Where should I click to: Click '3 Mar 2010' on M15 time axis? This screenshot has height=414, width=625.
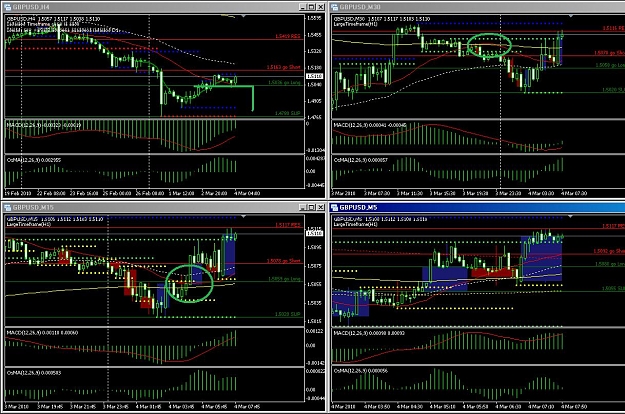click(x=17, y=406)
